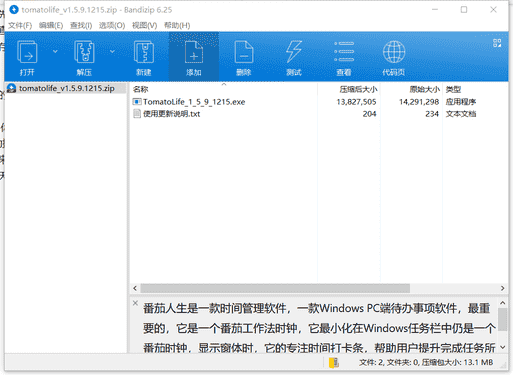Click the Extract (解压) toolbar icon
The width and height of the screenshot is (513, 375).
(x=84, y=52)
